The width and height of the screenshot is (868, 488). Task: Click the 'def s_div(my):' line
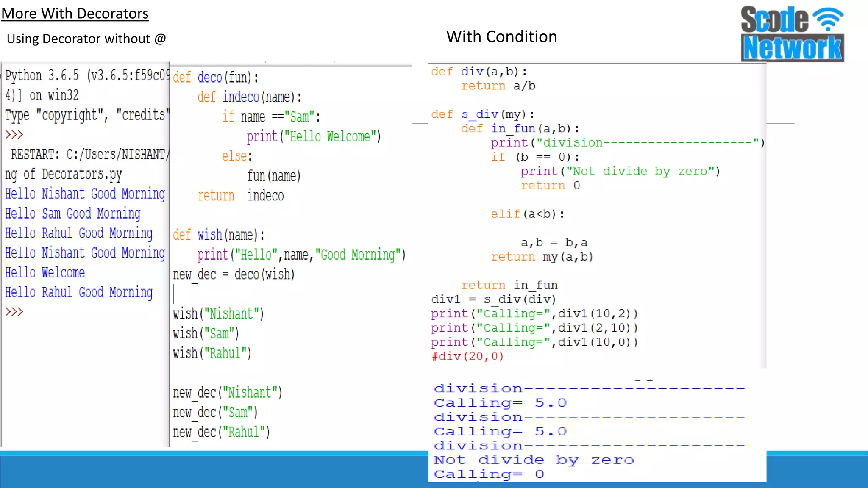[483, 114]
